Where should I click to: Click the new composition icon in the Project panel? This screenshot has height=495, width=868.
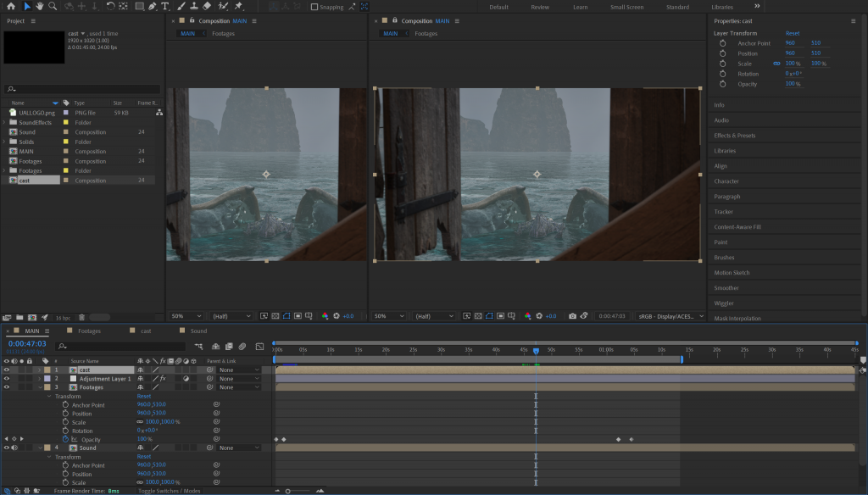point(32,317)
